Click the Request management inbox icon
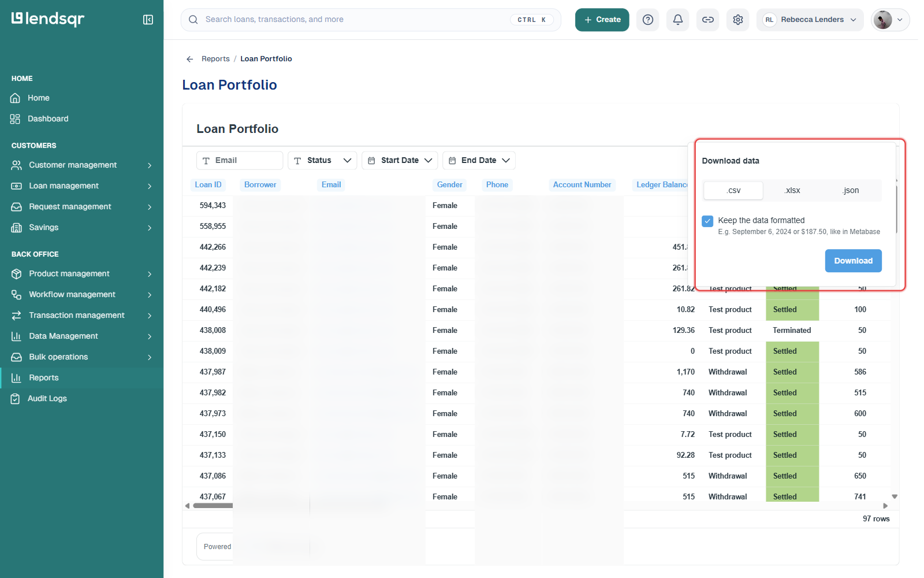924x578 pixels. click(17, 207)
